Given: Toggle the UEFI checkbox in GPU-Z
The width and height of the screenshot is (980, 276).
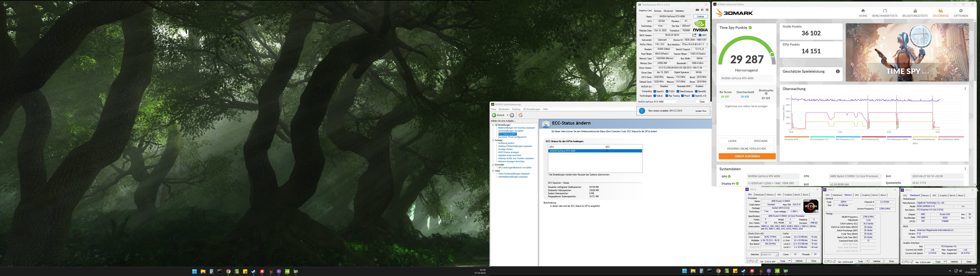Looking at the screenshot, I should pyautogui.click(x=700, y=35).
